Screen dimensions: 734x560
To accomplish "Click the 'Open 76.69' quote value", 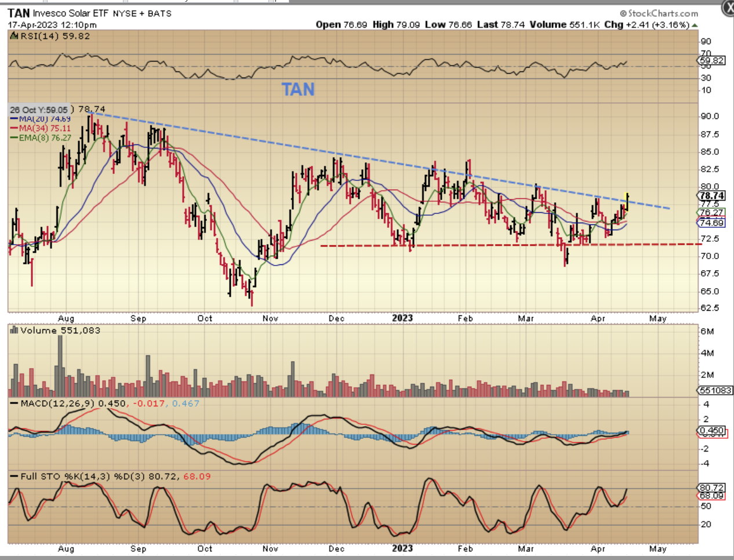I will point(341,24).
